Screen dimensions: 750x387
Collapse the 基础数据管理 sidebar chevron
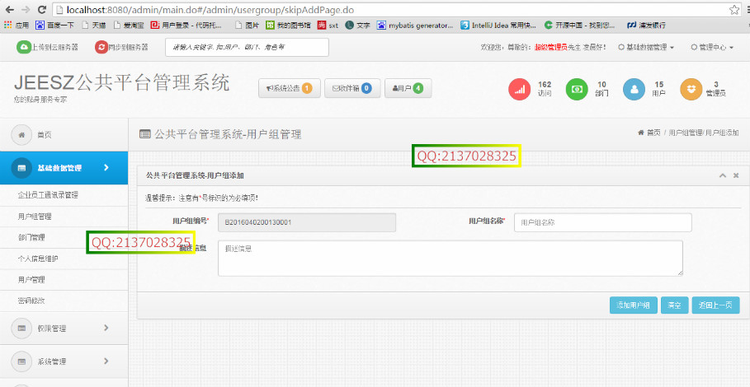[106, 167]
